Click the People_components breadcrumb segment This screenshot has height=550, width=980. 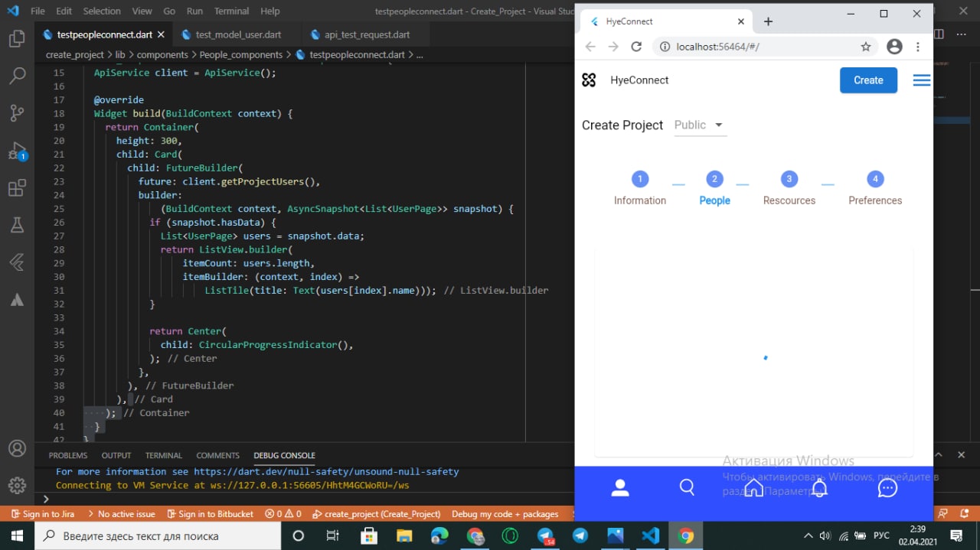pos(241,55)
